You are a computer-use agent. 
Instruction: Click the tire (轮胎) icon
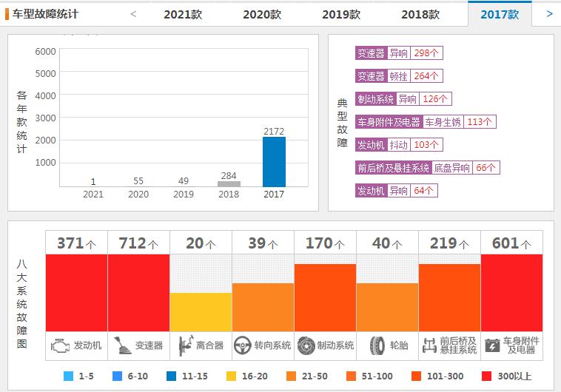click(x=377, y=346)
